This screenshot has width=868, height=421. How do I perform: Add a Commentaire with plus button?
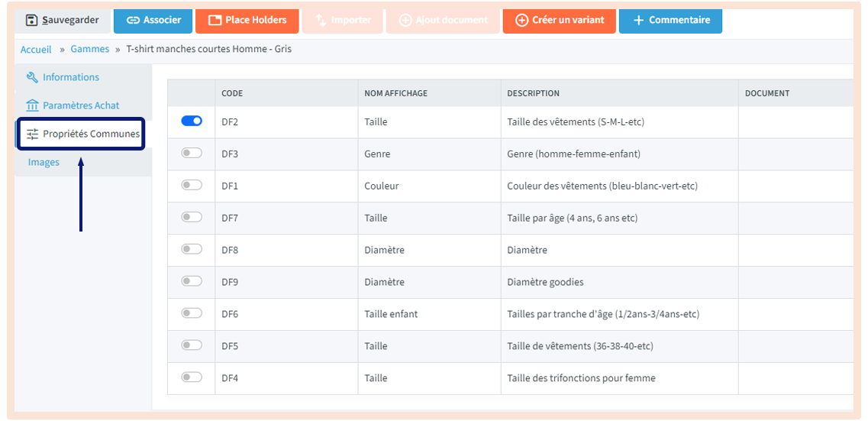point(670,21)
